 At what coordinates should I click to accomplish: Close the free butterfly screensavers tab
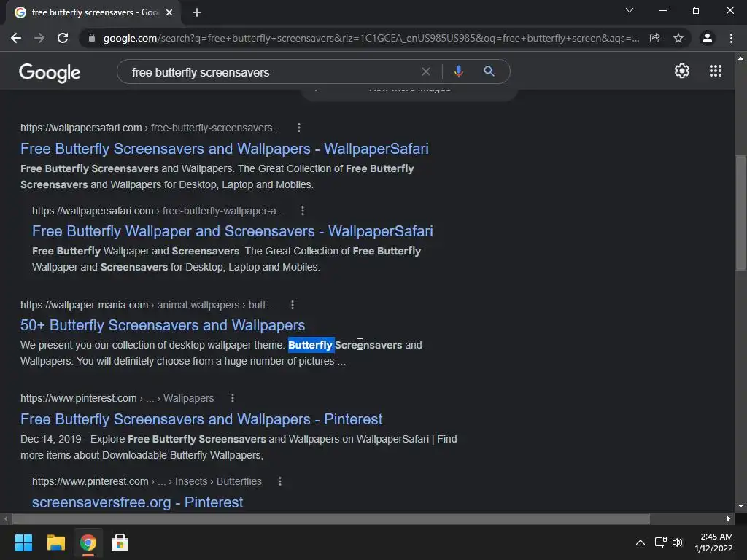point(169,12)
